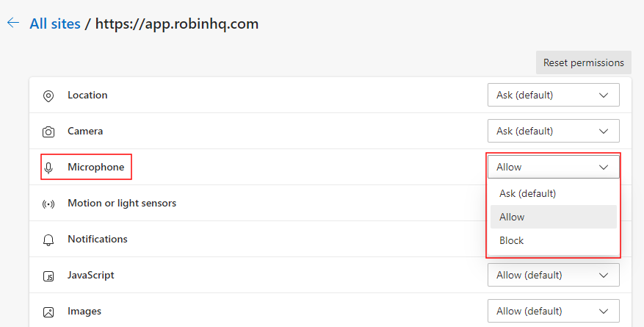Open the Camera permission dropdown
This screenshot has width=644, height=327.
click(553, 131)
